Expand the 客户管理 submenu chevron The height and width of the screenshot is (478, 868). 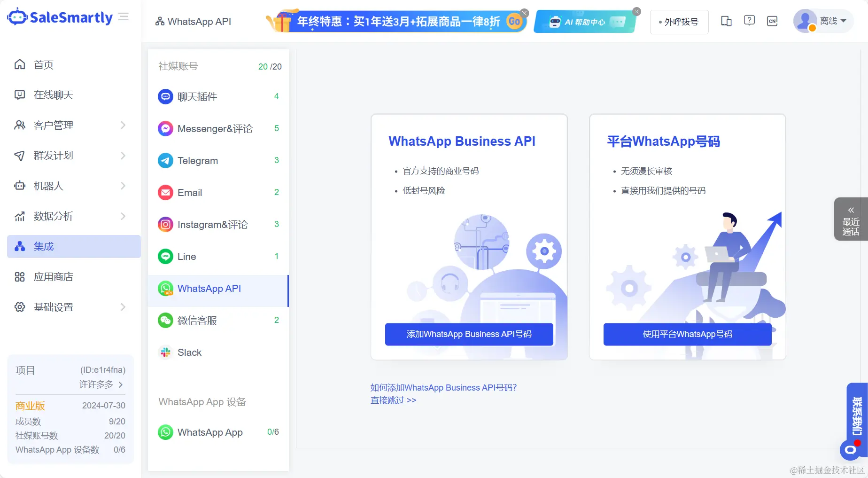tap(123, 125)
